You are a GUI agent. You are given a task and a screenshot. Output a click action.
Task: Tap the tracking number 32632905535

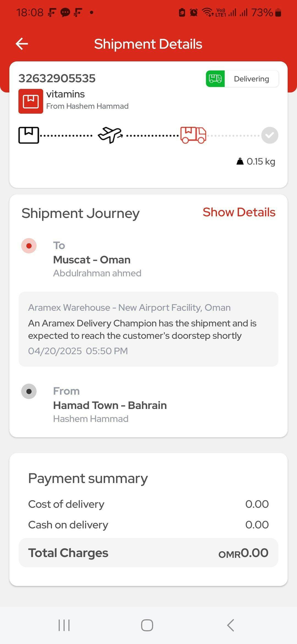tap(57, 78)
